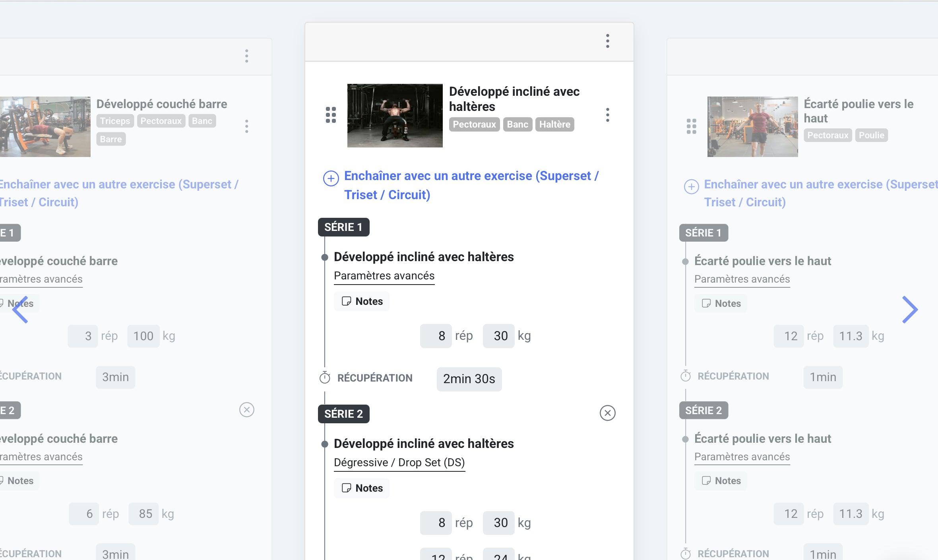The width and height of the screenshot is (938, 560).
Task: Remove Série 2 of Développé couché barre
Action: (x=246, y=410)
